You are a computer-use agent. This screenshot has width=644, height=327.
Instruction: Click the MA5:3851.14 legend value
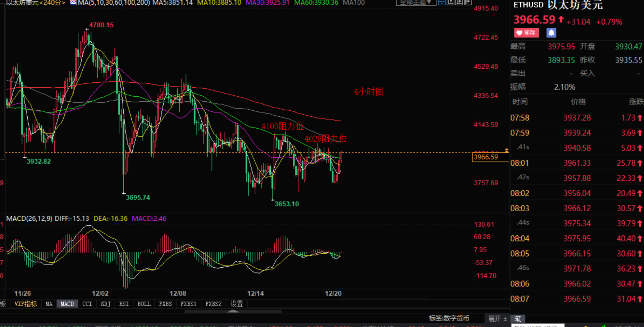tap(172, 3)
